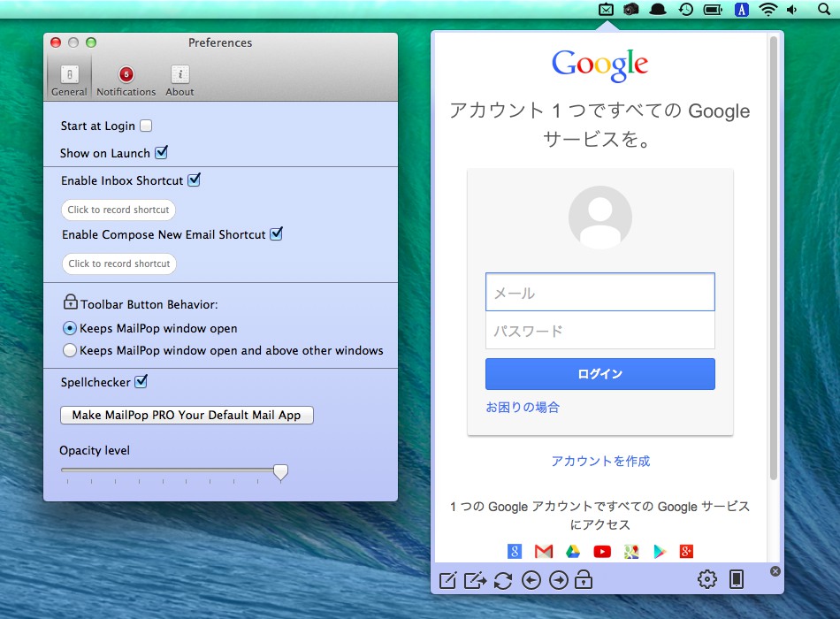Open Spotlight search magnifier

tap(824, 9)
